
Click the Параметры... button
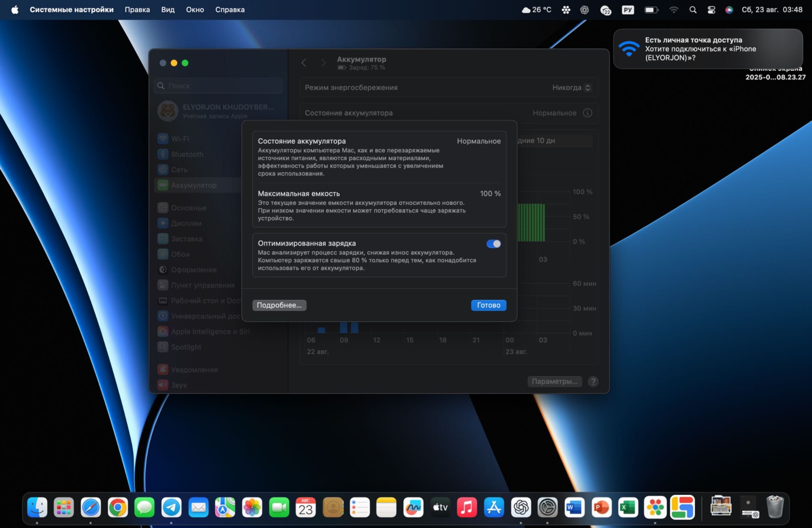(555, 381)
